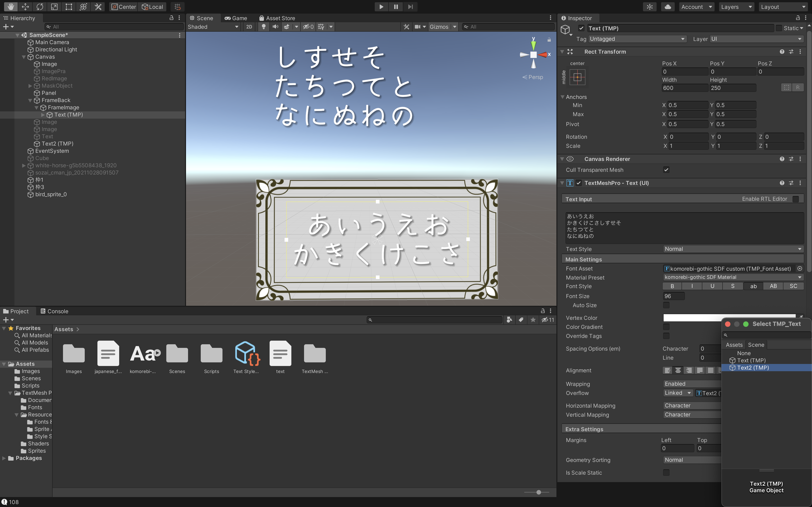Screen dimensions: 812x507
Task: Enable Auto Size for the font
Action: pyautogui.click(x=666, y=305)
